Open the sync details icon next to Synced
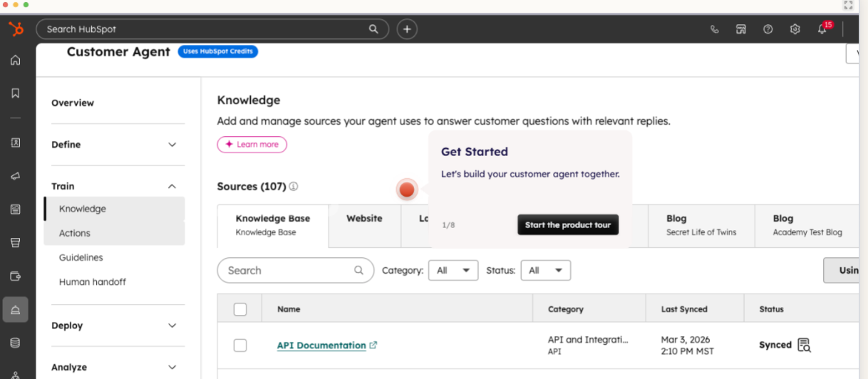The height and width of the screenshot is (379, 868). [x=804, y=345]
